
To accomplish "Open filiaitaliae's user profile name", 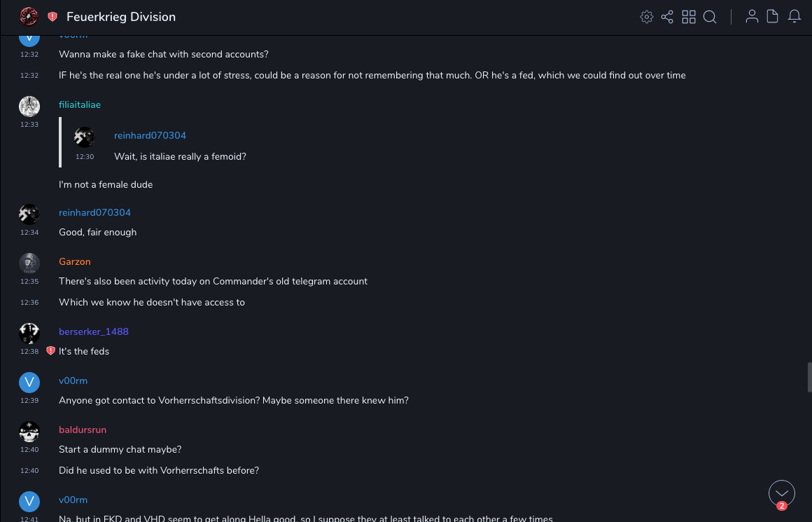I will point(80,104).
